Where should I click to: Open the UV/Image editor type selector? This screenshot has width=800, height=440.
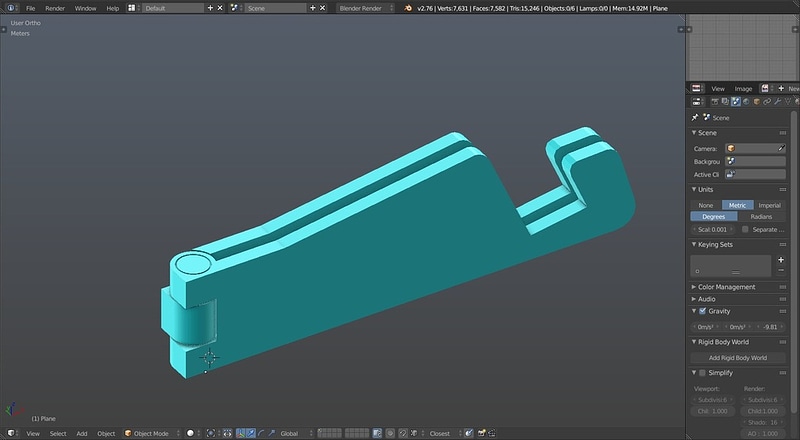coord(696,88)
